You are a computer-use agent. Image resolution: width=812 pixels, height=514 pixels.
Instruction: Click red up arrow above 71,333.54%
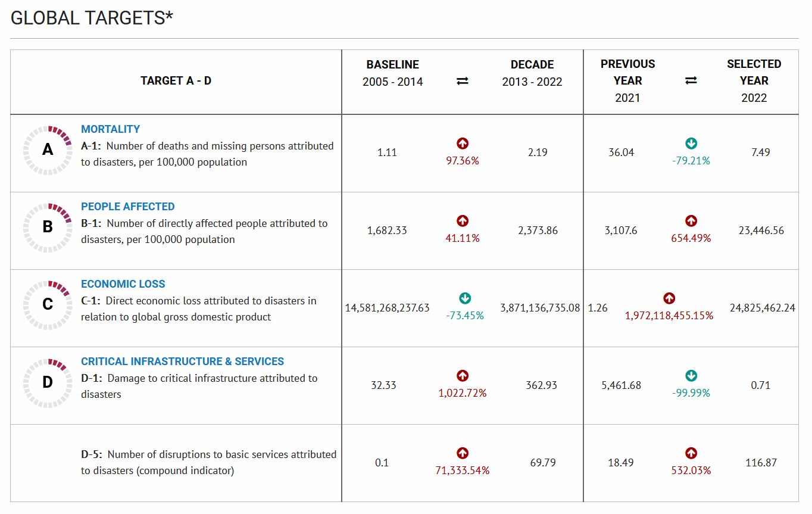pyautogui.click(x=463, y=453)
